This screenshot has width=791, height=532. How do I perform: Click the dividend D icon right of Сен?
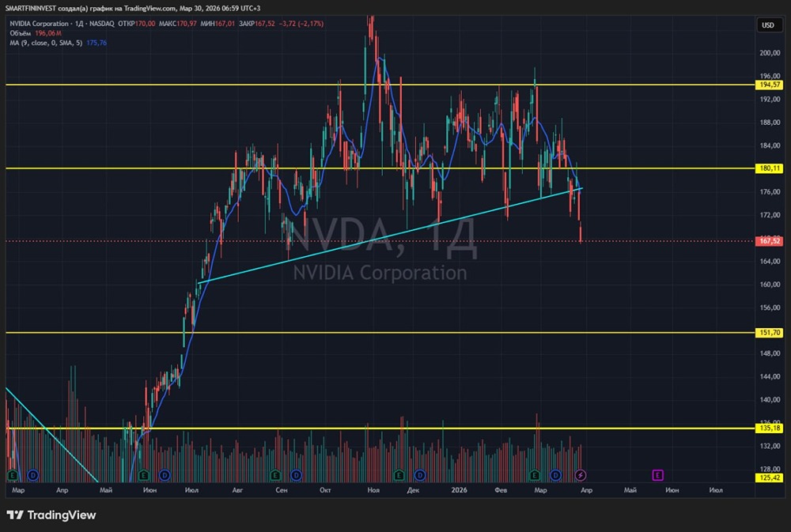click(296, 475)
